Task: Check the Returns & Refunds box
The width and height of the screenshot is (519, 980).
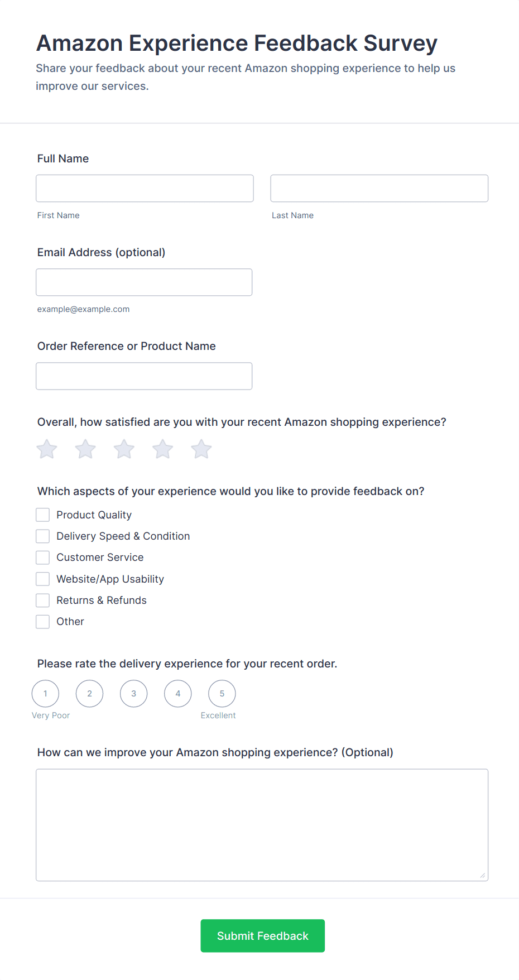Action: 43,601
